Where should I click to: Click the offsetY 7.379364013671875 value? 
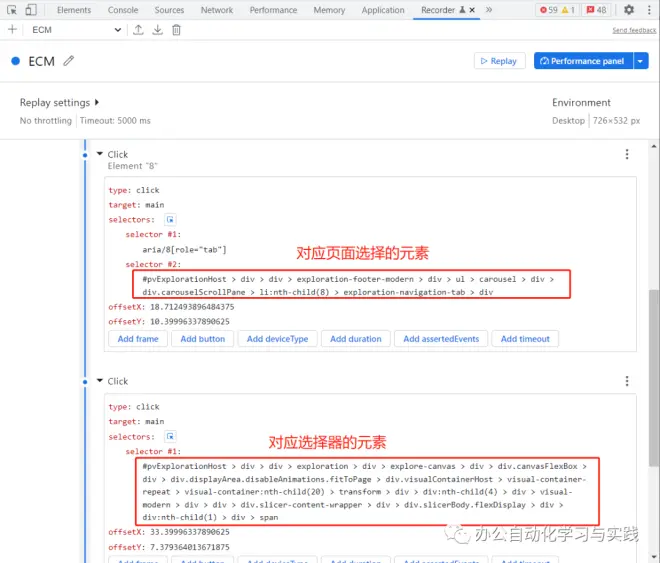pyautogui.click(x=190, y=547)
